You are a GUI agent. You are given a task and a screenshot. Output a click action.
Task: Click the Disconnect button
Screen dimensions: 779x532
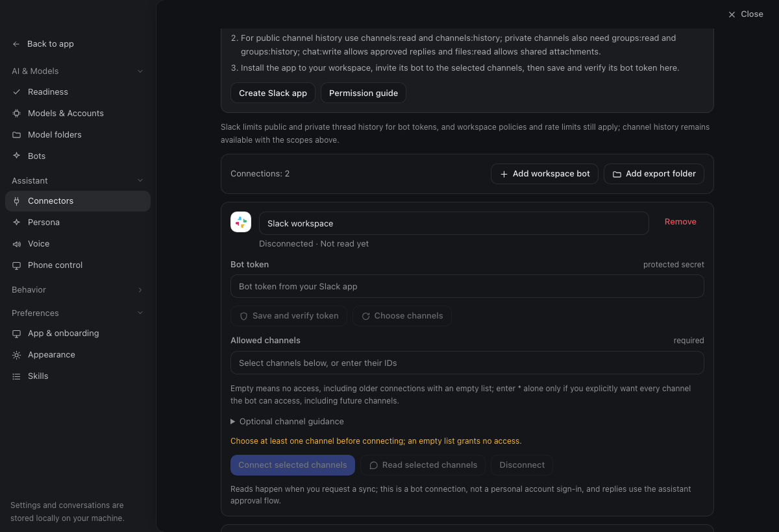point(522,465)
